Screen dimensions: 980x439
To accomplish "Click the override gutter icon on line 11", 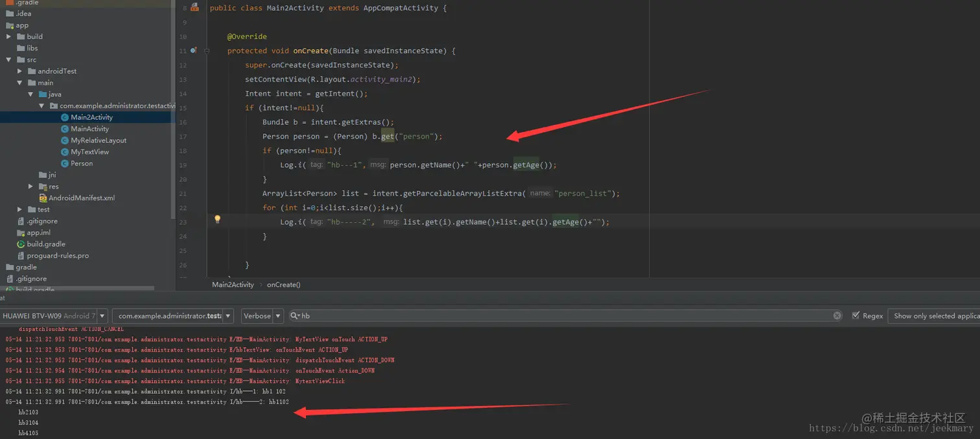I will 194,51.
